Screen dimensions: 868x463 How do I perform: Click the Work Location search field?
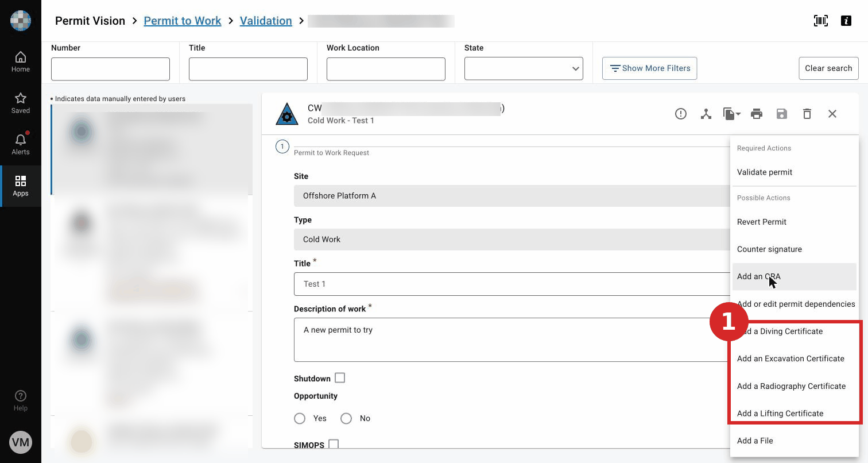pos(386,69)
